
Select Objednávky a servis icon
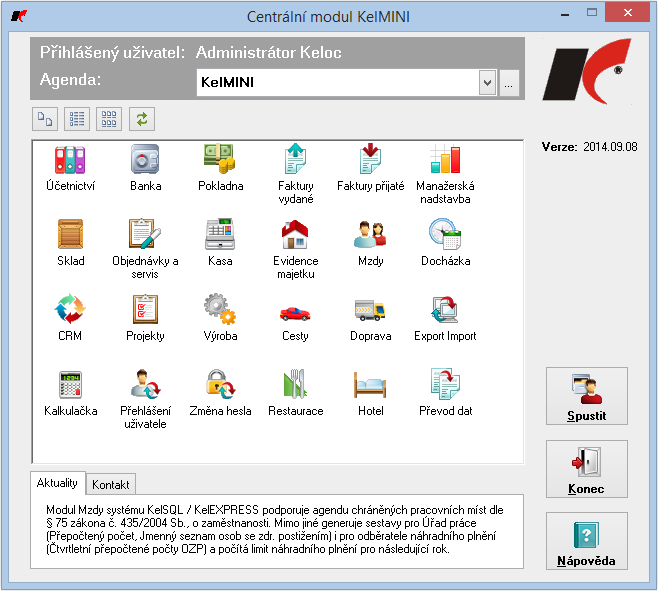(145, 248)
